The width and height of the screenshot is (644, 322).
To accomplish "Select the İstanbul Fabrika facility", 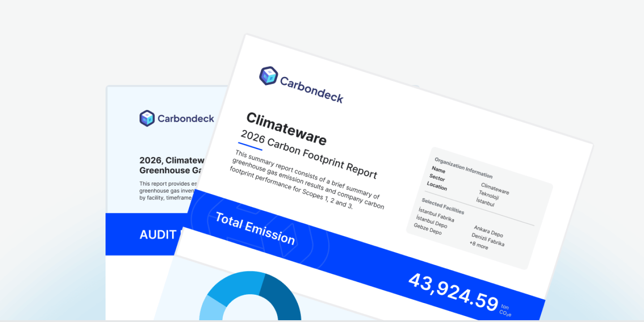I will pyautogui.click(x=436, y=215).
